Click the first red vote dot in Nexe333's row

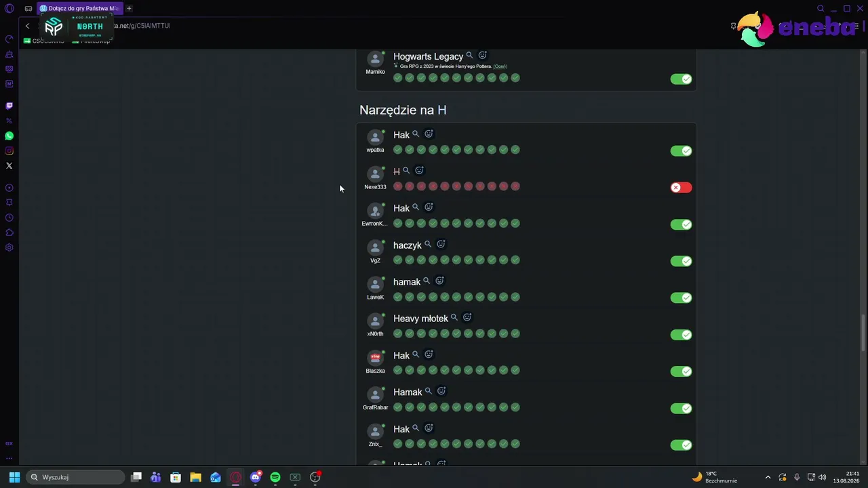(398, 186)
